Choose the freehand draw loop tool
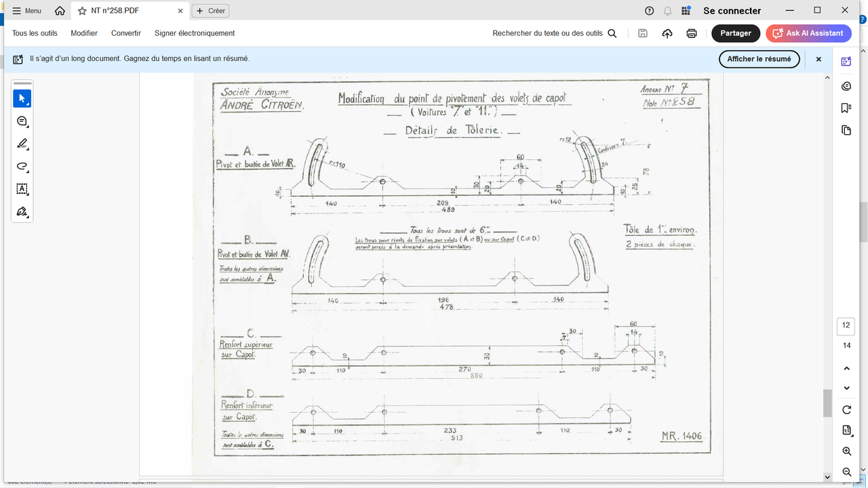 pos(22,167)
